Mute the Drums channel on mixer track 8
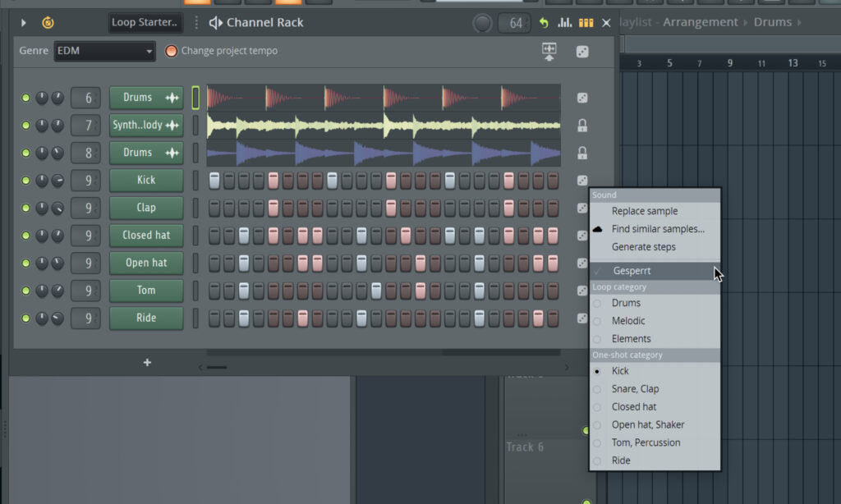The width and height of the screenshot is (841, 504). tap(25, 153)
